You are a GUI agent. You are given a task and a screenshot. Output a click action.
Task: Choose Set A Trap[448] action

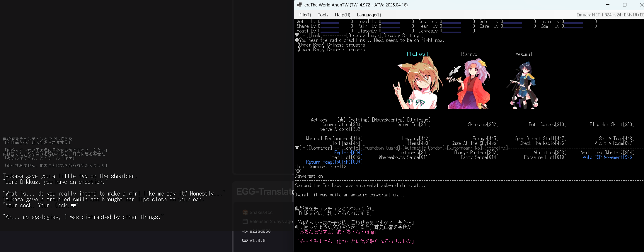[617, 139]
